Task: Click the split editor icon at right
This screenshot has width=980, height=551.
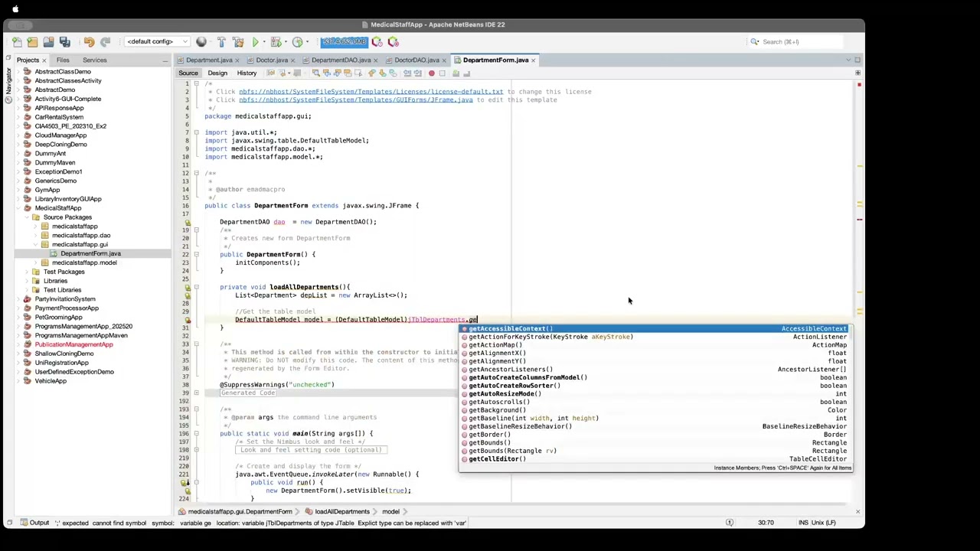Action: [857, 73]
